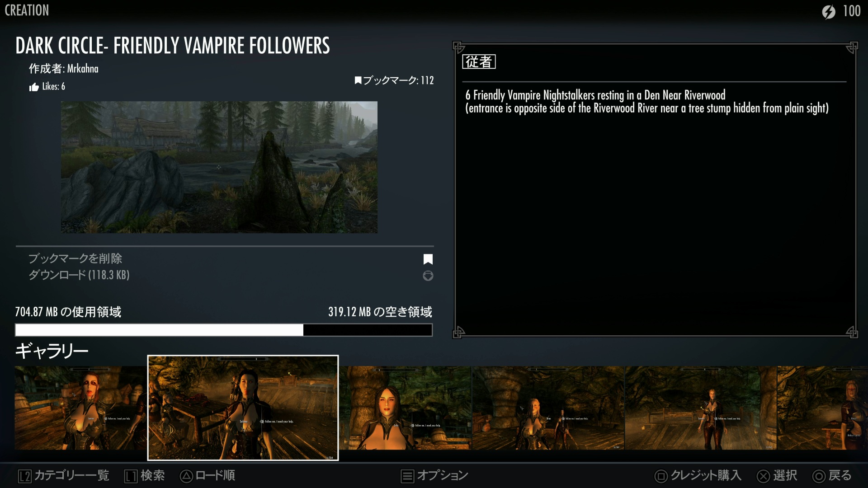Open fourth gallery image with two characters

(x=548, y=408)
